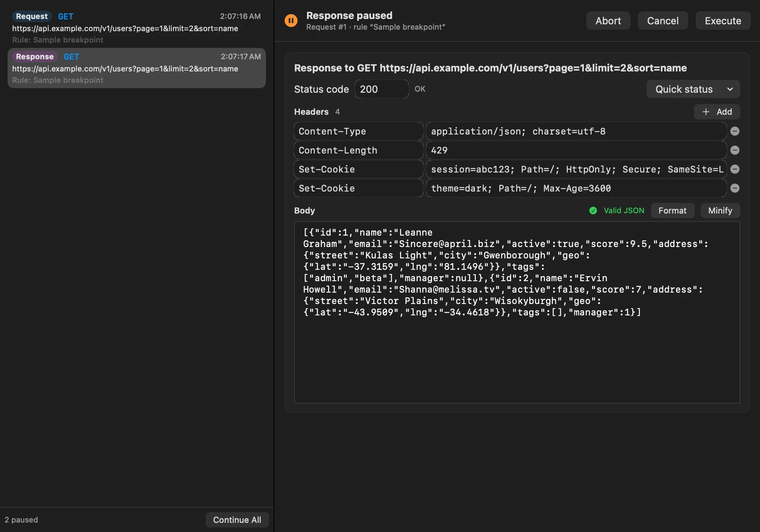The image size is (760, 532).
Task: Select the paused Response entry at 2:07:17 AM
Action: [x=137, y=68]
